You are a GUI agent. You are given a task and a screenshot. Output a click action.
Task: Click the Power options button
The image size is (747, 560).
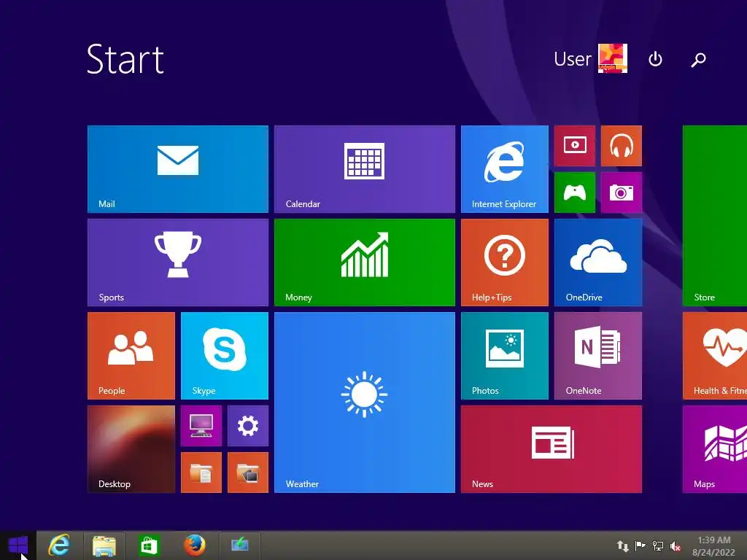[x=656, y=59]
